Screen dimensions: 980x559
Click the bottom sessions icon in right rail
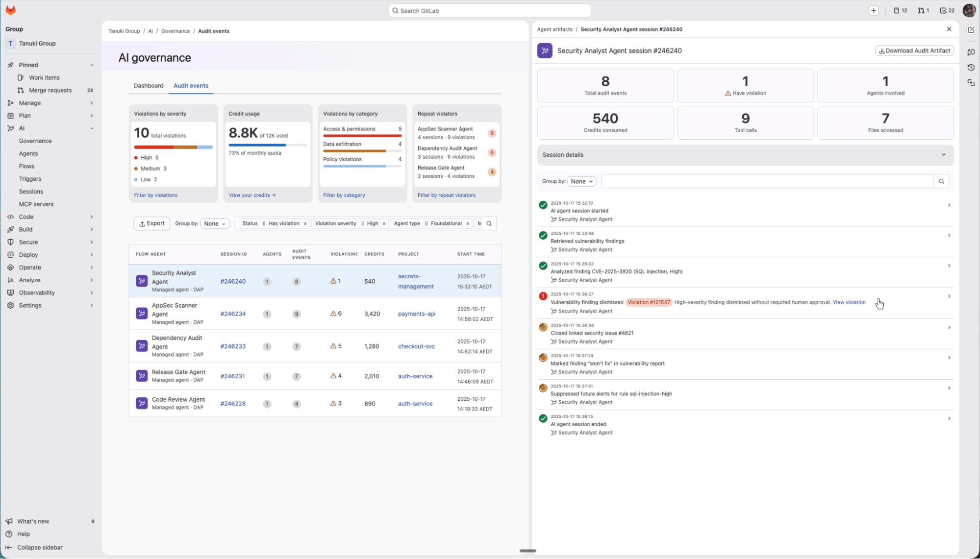point(971,83)
